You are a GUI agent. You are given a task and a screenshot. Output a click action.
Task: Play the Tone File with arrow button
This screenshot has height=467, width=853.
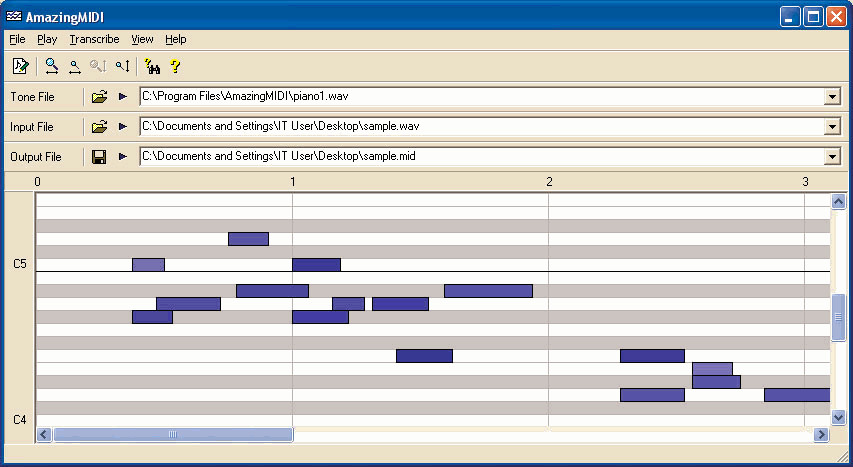point(122,97)
